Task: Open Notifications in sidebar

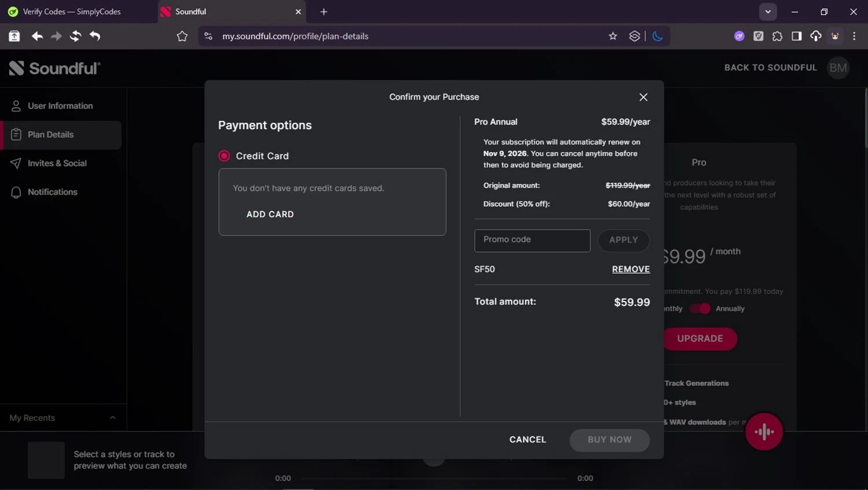Action: pyautogui.click(x=61, y=192)
